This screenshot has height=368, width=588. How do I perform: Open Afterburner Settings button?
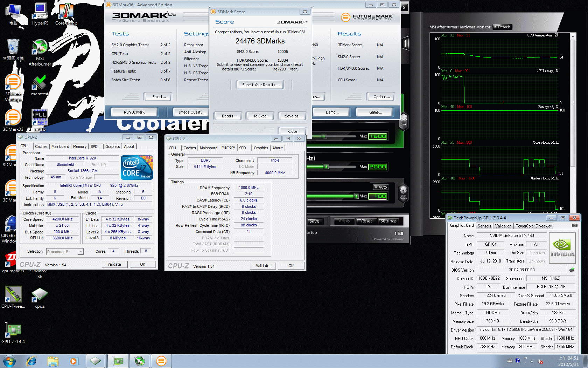pos(388,221)
